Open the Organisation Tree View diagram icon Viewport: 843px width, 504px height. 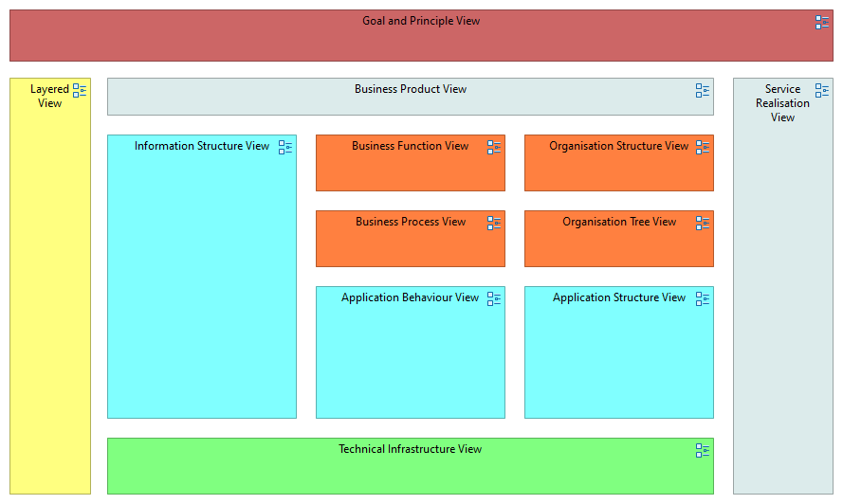(x=703, y=224)
